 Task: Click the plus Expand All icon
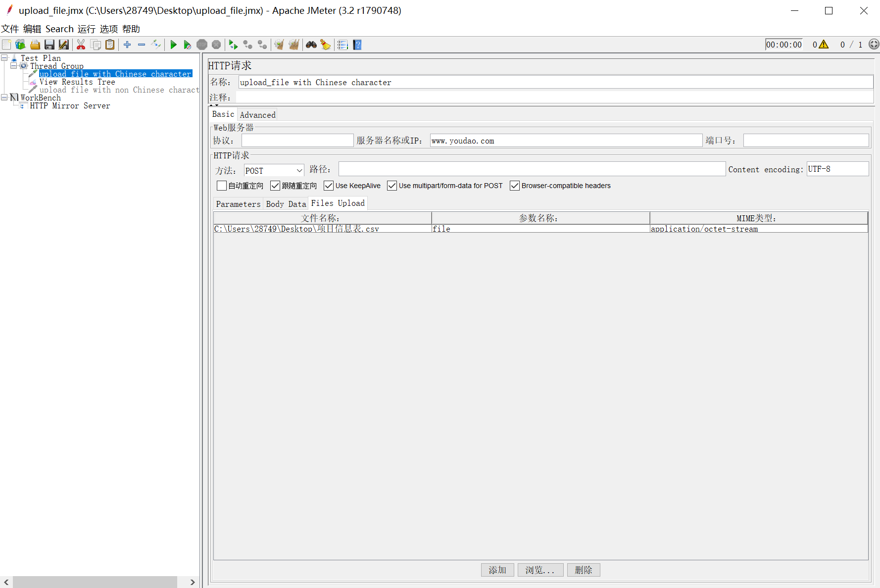point(127,45)
